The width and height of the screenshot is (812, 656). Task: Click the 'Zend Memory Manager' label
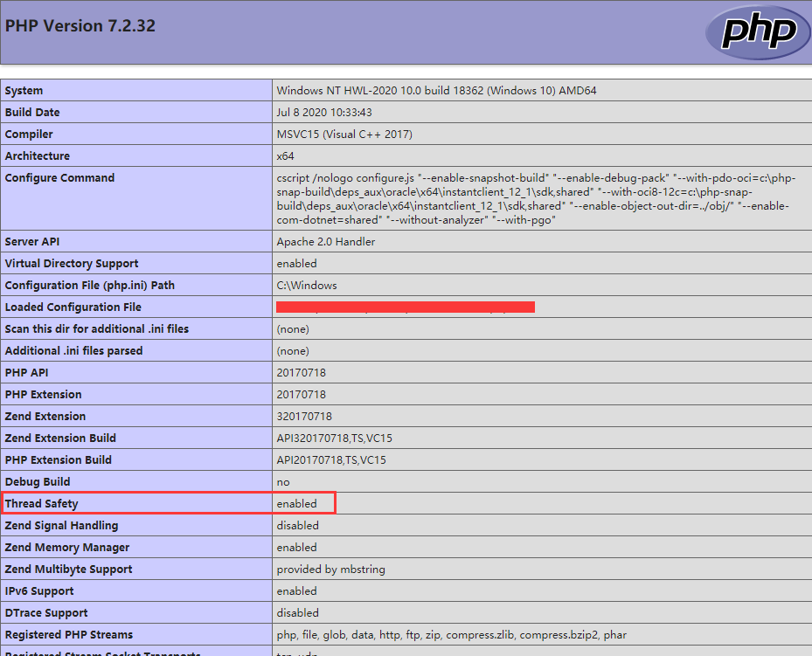click(x=66, y=547)
